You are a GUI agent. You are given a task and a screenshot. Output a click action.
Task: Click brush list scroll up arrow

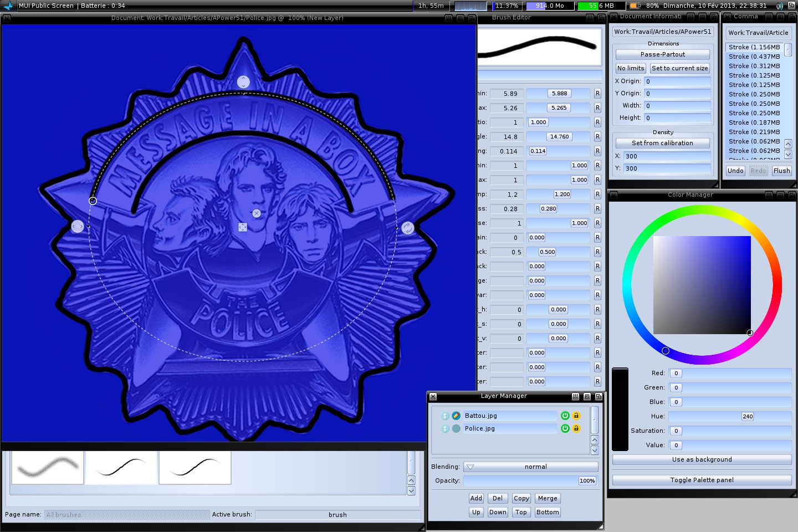[411, 480]
